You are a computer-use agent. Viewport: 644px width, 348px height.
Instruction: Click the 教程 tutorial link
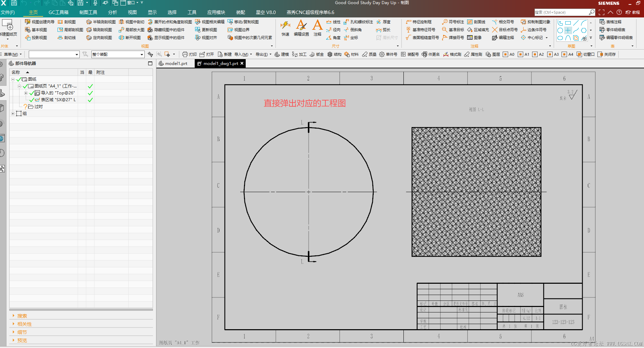coord(633,12)
